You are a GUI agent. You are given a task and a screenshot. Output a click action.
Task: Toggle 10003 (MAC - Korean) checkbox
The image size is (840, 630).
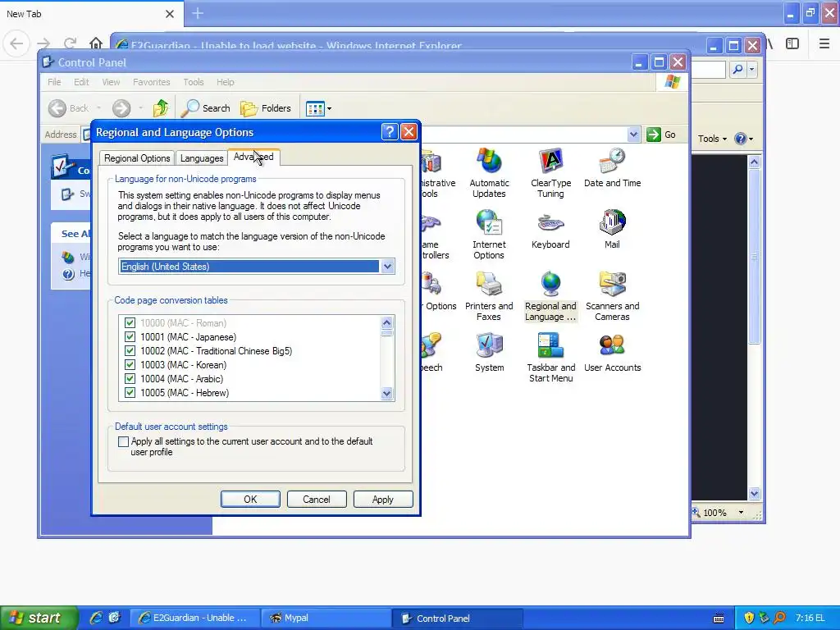click(130, 365)
